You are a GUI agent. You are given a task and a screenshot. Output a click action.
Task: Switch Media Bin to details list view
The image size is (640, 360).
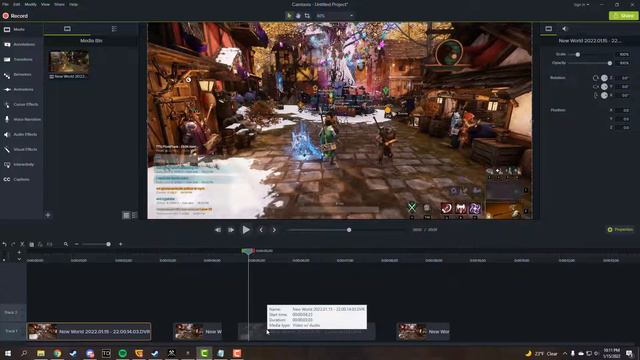(134, 215)
